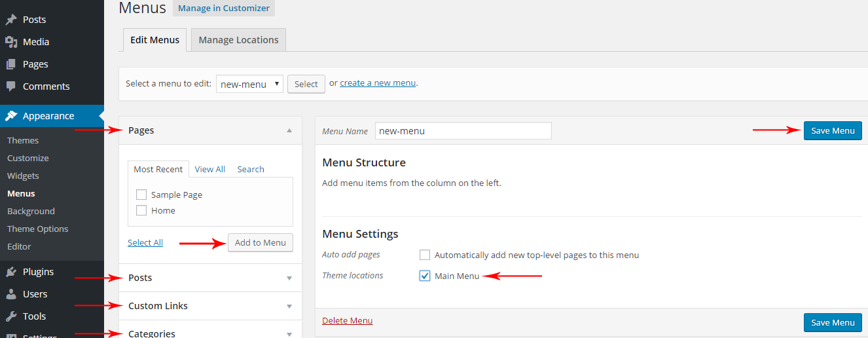The height and width of the screenshot is (338, 868).
Task: Check the Home page checkbox
Action: point(141,210)
